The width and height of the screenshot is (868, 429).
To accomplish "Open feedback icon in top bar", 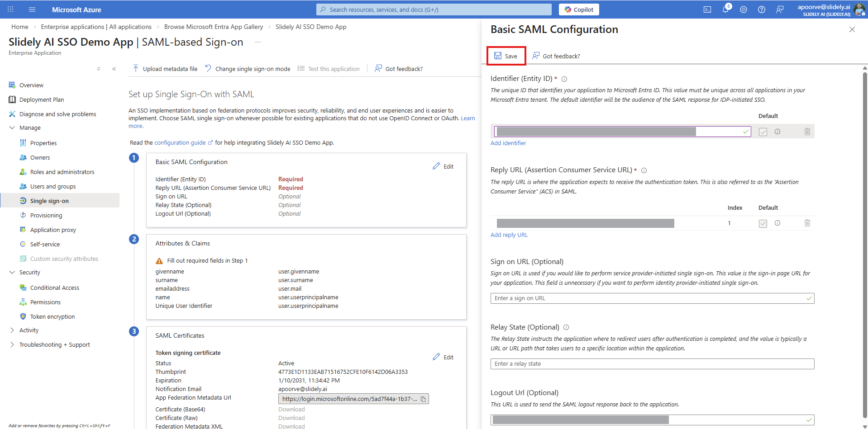I will [x=780, y=9].
